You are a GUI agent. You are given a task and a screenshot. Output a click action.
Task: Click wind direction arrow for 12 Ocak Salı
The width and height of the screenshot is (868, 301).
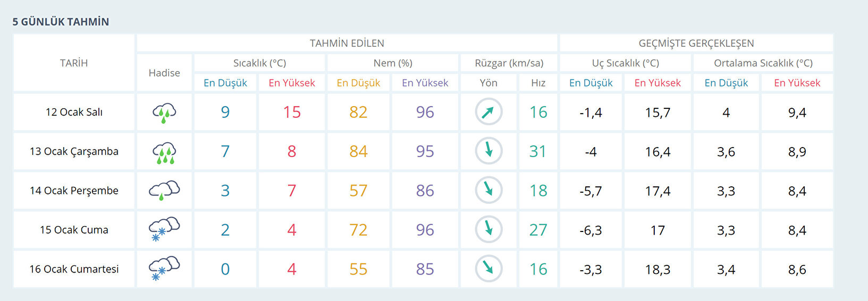[488, 112]
